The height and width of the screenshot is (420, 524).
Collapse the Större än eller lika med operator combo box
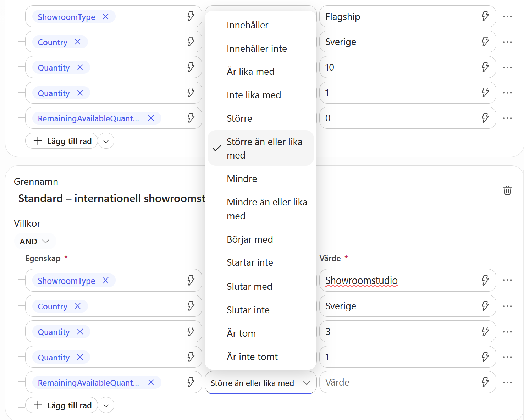pyautogui.click(x=261, y=383)
